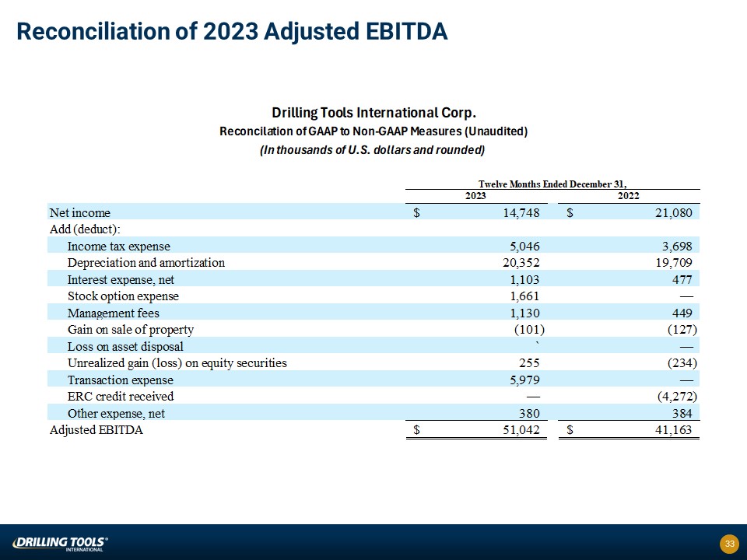Click the "Add (deduct):" label
Image resolution: width=747 pixels, height=560 pixels.
85,229
